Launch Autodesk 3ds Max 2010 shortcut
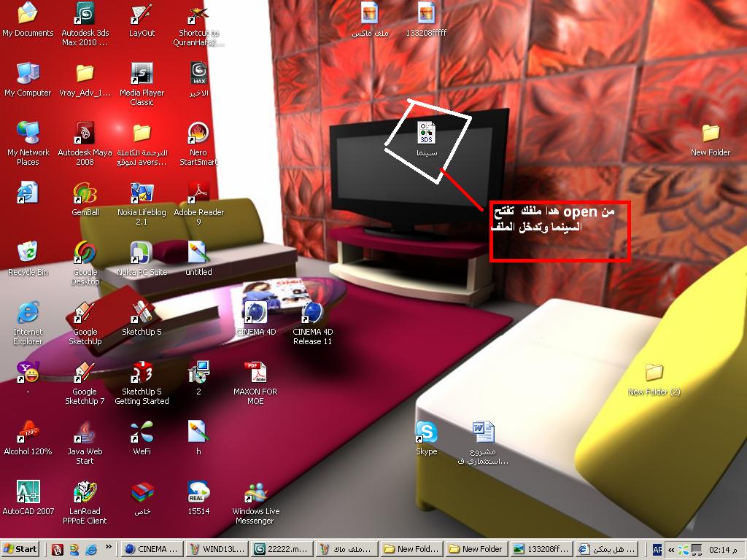This screenshot has height=560, width=747. pos(85,24)
